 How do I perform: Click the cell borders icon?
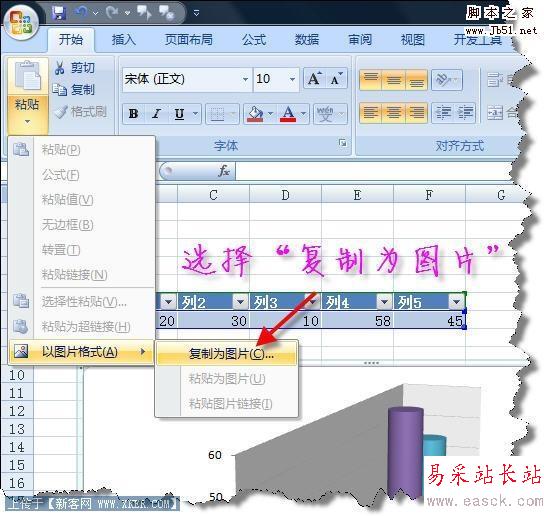217,113
